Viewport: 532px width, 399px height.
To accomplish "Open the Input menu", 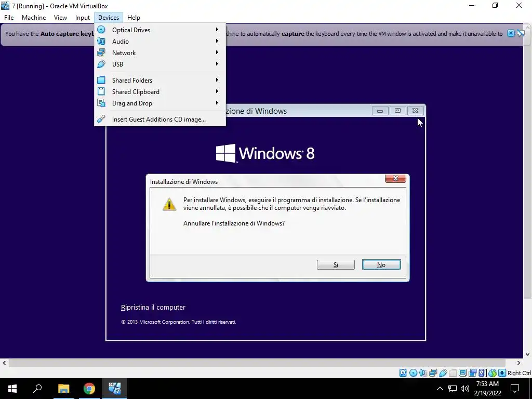I will [x=83, y=18].
